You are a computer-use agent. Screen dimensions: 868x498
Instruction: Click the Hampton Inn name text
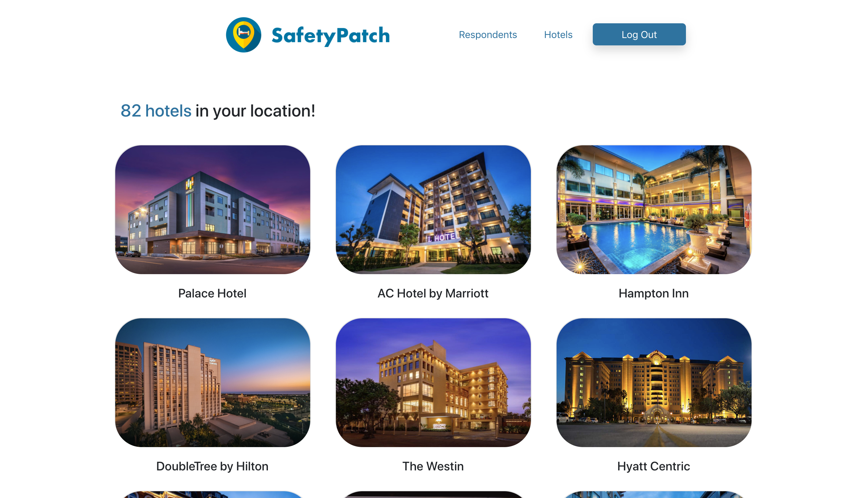click(x=653, y=293)
